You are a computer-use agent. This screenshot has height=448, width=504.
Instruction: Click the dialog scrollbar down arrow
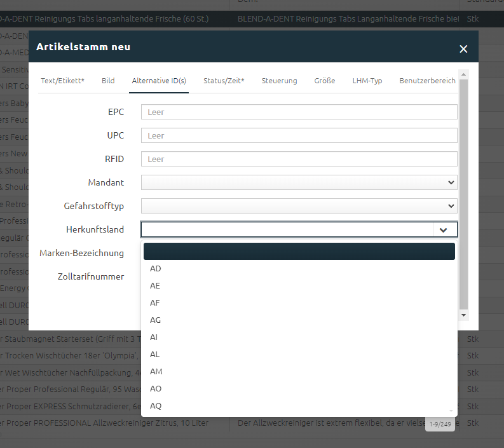click(x=463, y=315)
